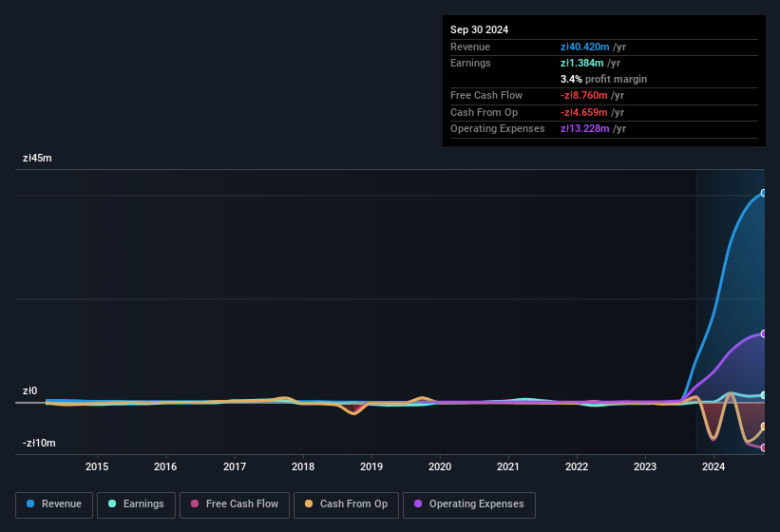Click the Revenue endpoint marker on chart
The height and width of the screenshot is (532, 780).
coord(764,193)
